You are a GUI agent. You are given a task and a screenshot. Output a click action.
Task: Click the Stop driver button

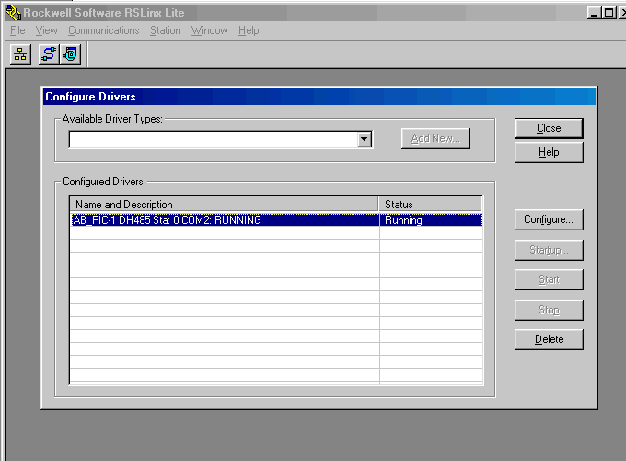(x=549, y=310)
